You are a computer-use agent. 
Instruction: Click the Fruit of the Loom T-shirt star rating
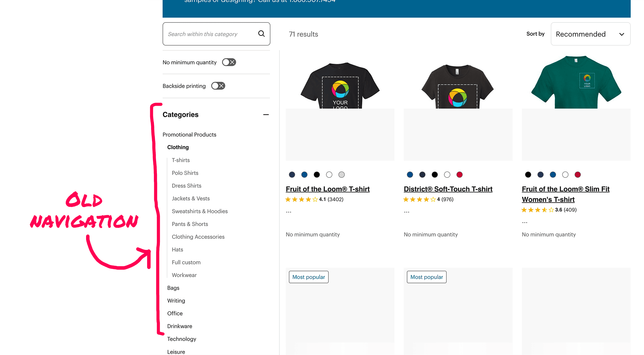[x=301, y=199]
